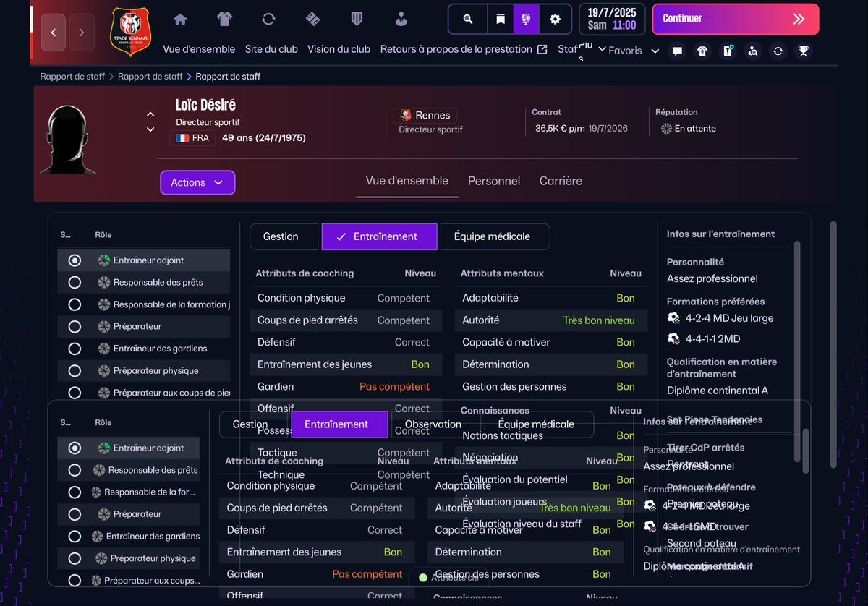Click the up chevron beside the staff name
Viewport: 868px width, 606px height.
tap(150, 114)
